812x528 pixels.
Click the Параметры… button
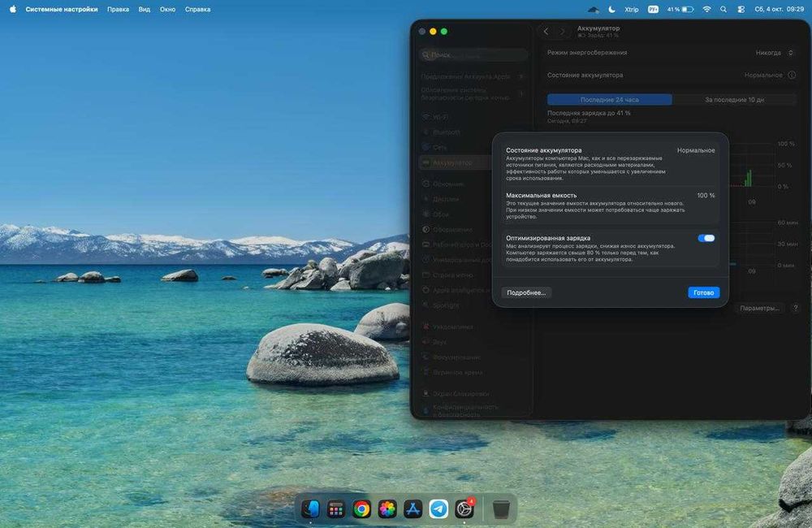759,308
